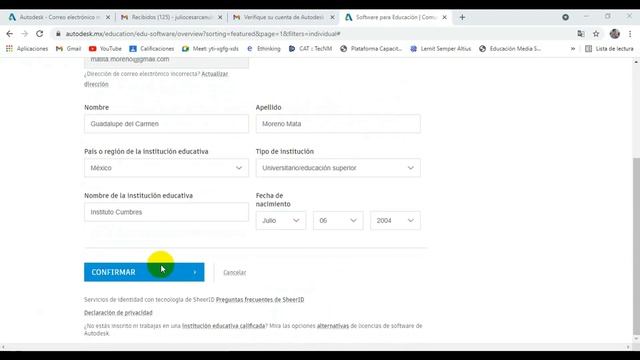Viewport: 640px width, 360px height.
Task: Click the horizontal scrollbar at page bottom
Action: [316, 347]
